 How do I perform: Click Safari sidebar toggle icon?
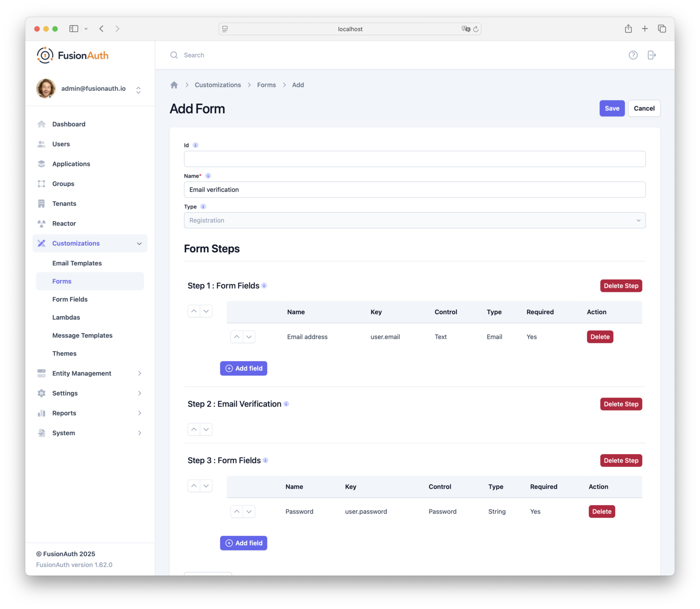74,29
